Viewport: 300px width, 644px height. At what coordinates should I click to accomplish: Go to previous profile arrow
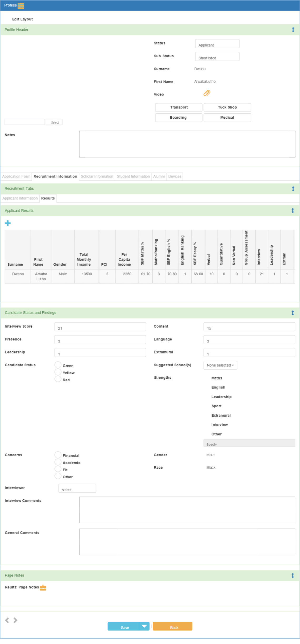[7, 620]
